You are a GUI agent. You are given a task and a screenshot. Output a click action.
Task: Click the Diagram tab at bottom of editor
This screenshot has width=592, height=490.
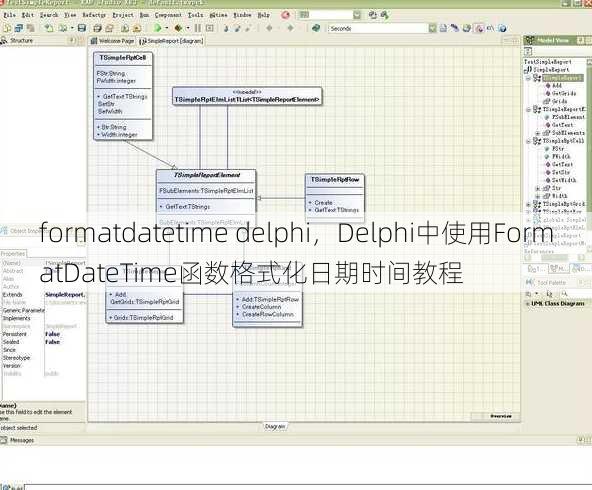275,427
